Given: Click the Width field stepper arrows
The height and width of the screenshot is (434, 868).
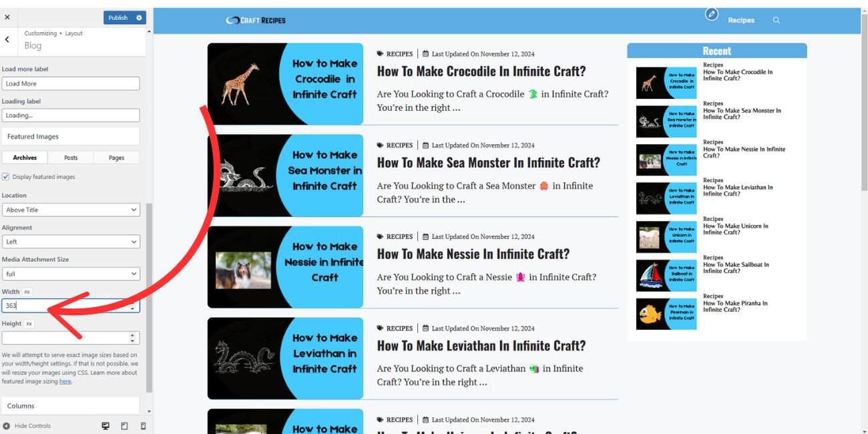Looking at the screenshot, I should [x=132, y=306].
